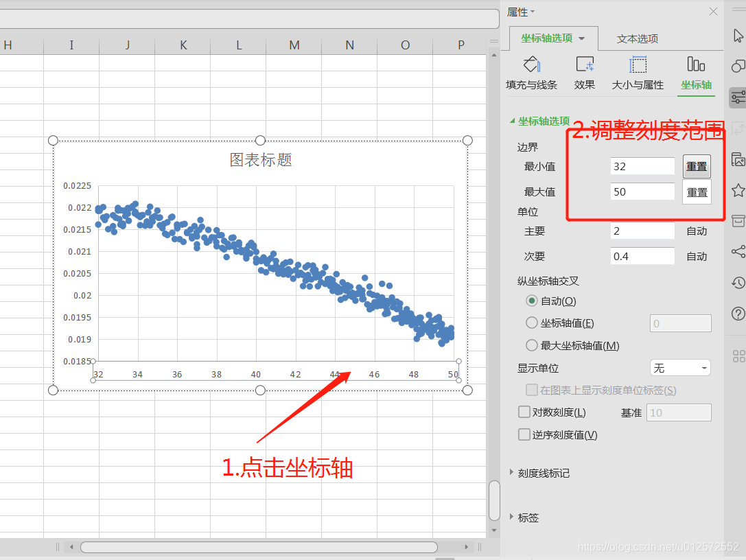Screen dimensions: 746x560
Task: Click 自动 next to 次要 unit
Action: pos(697,257)
